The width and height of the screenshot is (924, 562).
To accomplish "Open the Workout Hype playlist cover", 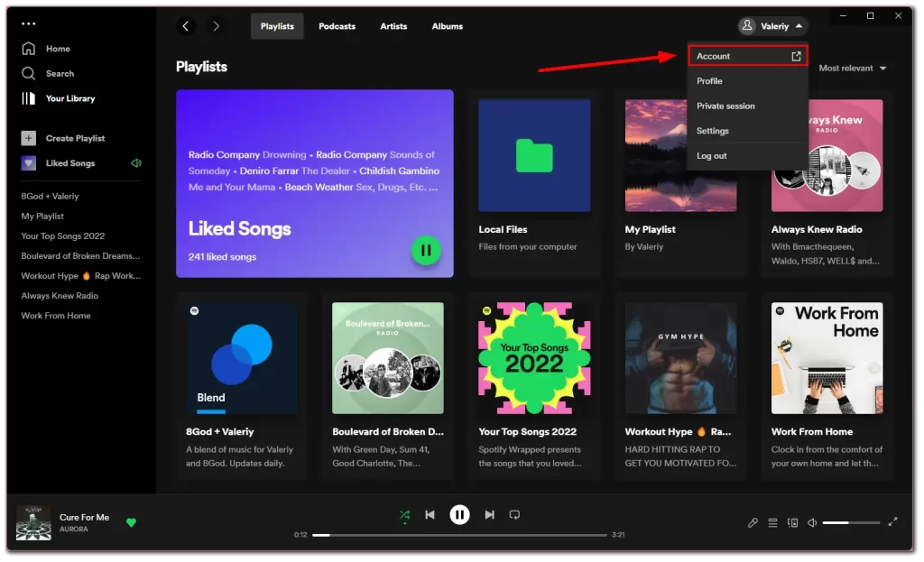I will 680,358.
